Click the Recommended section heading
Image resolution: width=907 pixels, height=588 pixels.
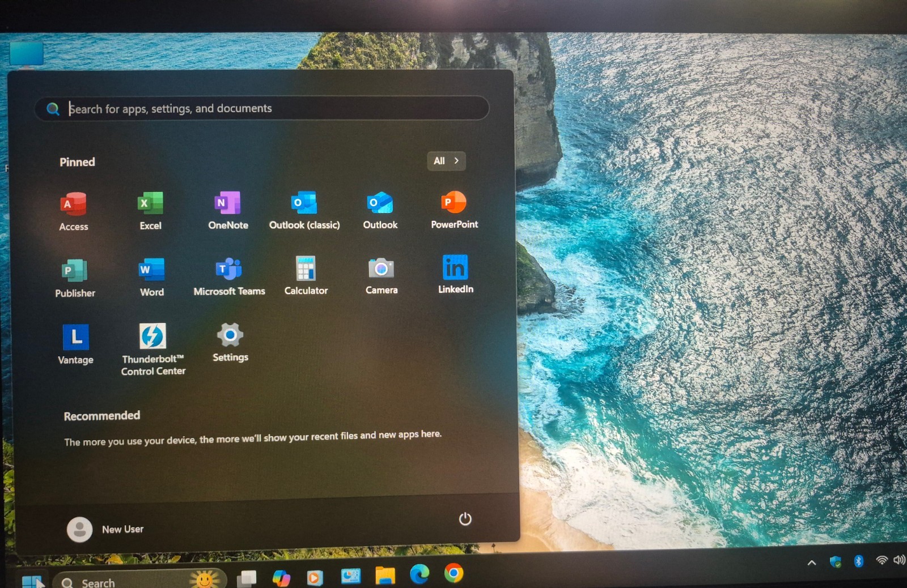click(x=102, y=416)
